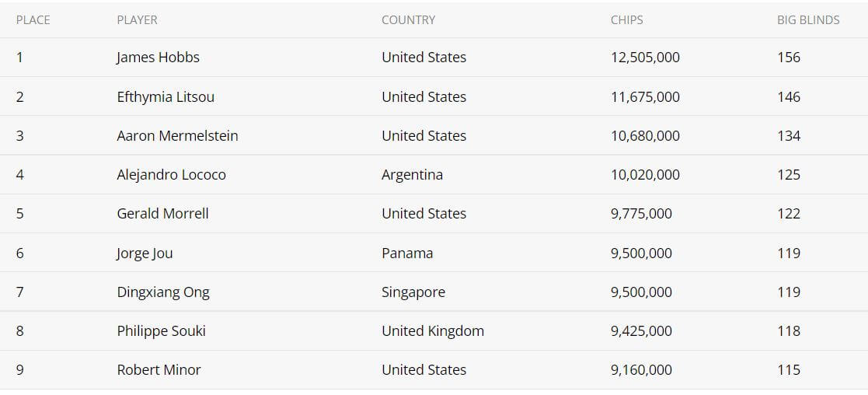Click on Gerald Morrell's name
Image resolution: width=868 pixels, height=395 pixels.
pyautogui.click(x=162, y=213)
